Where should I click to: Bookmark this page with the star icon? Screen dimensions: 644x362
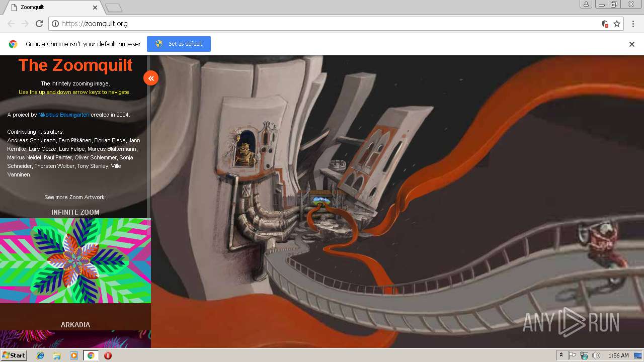click(617, 24)
